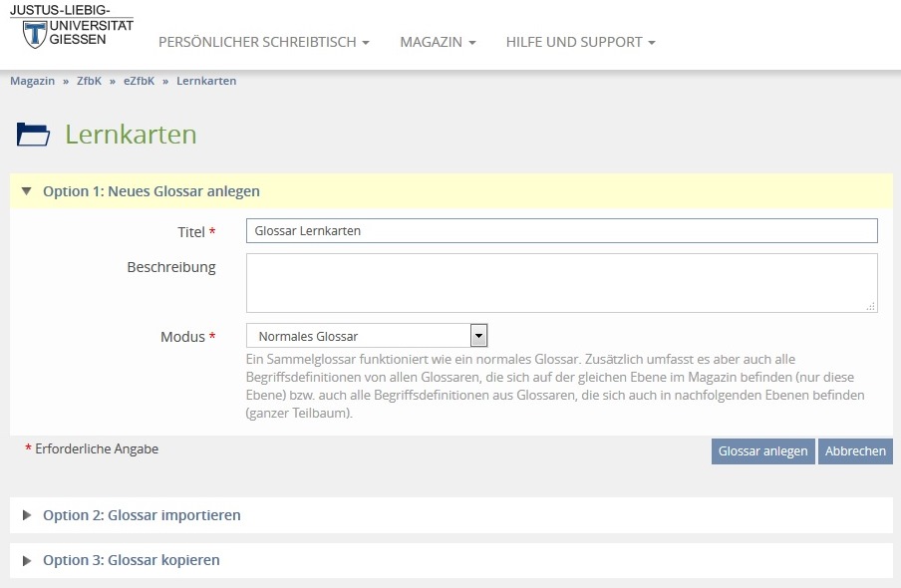Click the Beschreibung text area resize handle
The width and height of the screenshot is (901, 588).
(871, 307)
